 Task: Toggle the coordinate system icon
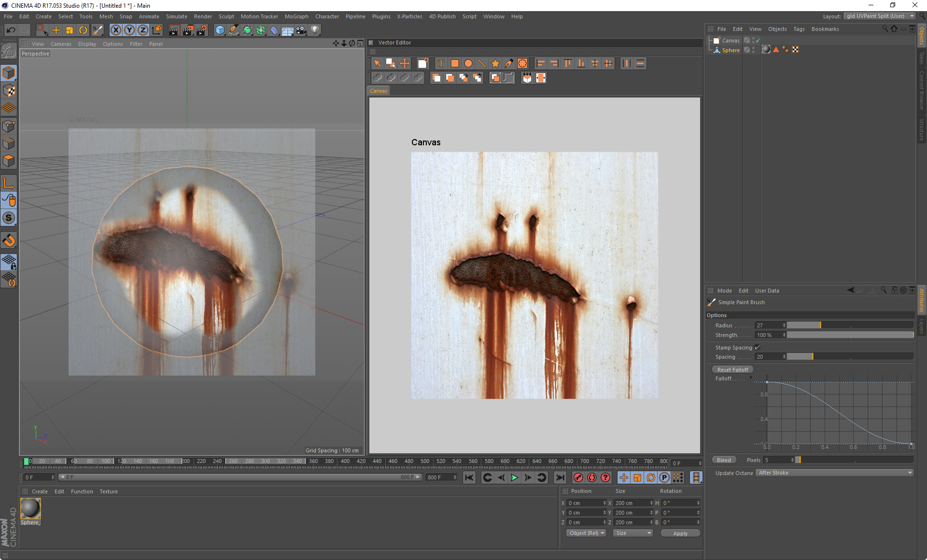pos(156,30)
